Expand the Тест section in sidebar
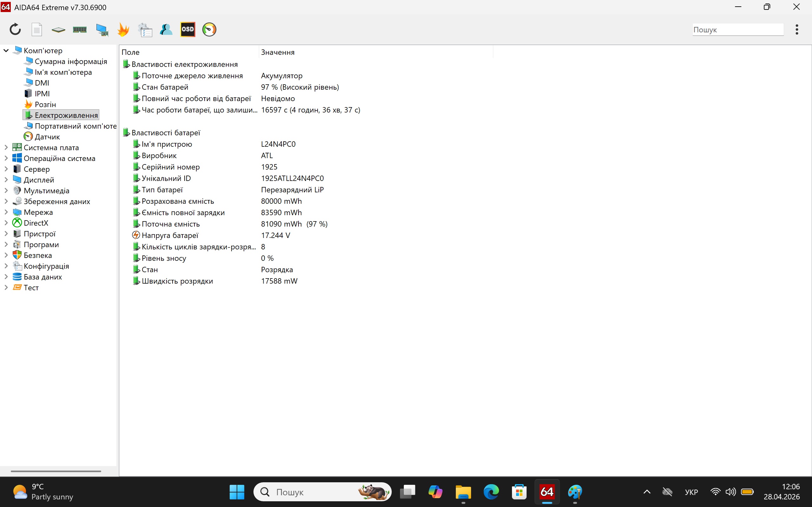Viewport: 812px width, 507px height. (x=5, y=287)
